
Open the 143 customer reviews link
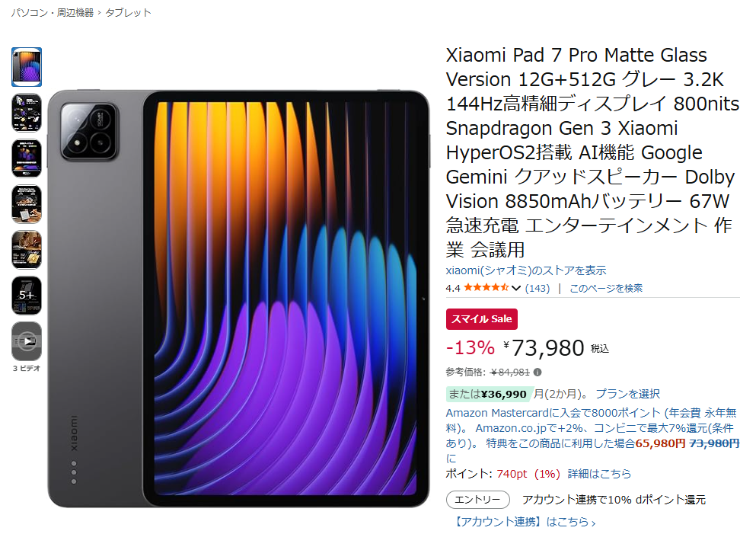point(537,288)
